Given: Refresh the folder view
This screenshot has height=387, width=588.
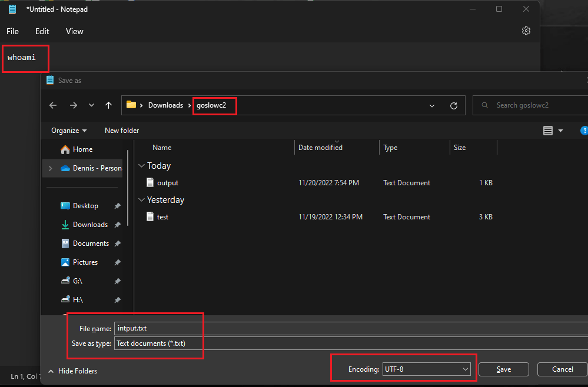Looking at the screenshot, I should coord(453,105).
